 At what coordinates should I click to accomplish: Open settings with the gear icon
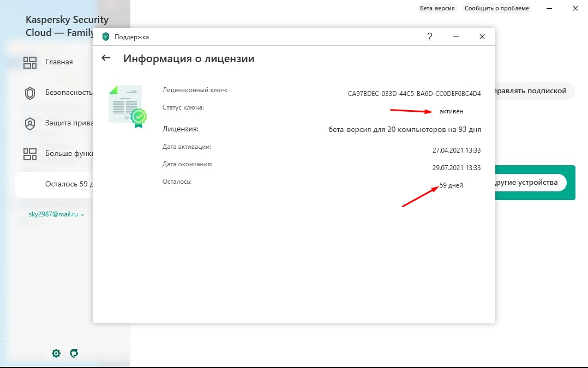56,353
